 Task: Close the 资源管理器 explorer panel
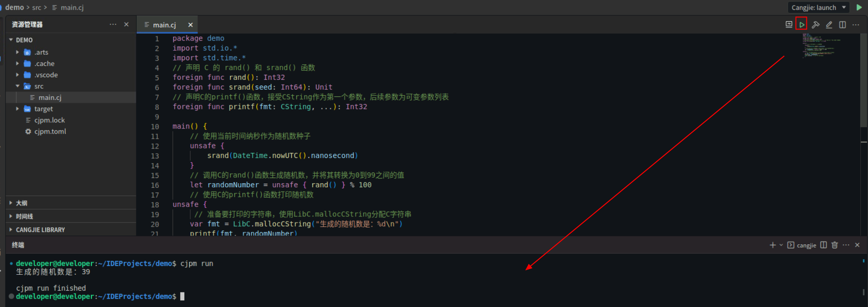click(126, 24)
